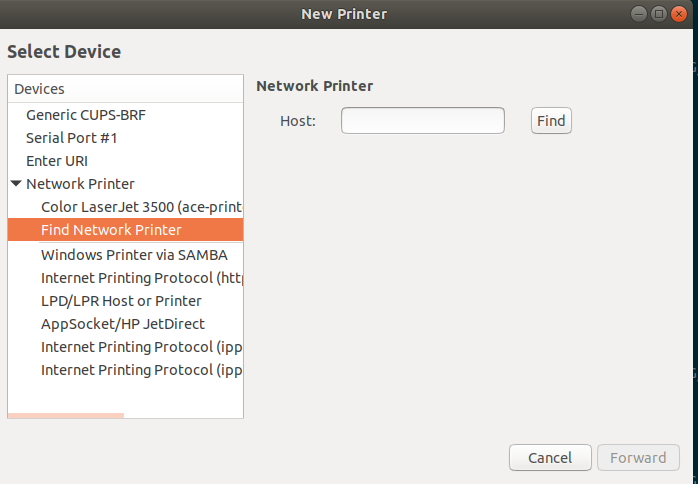Select Generic CUPS-BRF device
The height and width of the screenshot is (484, 698).
(85, 115)
